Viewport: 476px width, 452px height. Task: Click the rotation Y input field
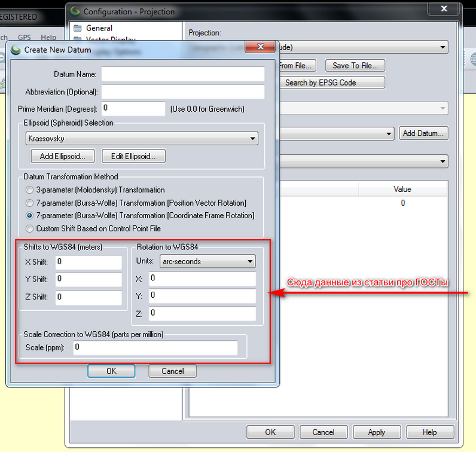click(203, 296)
